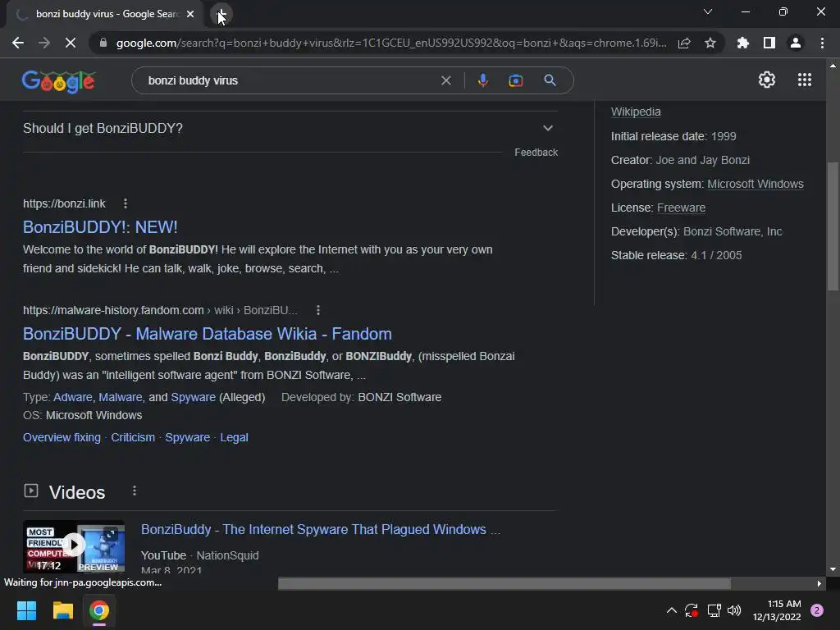Open BonziBUDDY Malware Database Wikia result

click(208, 334)
